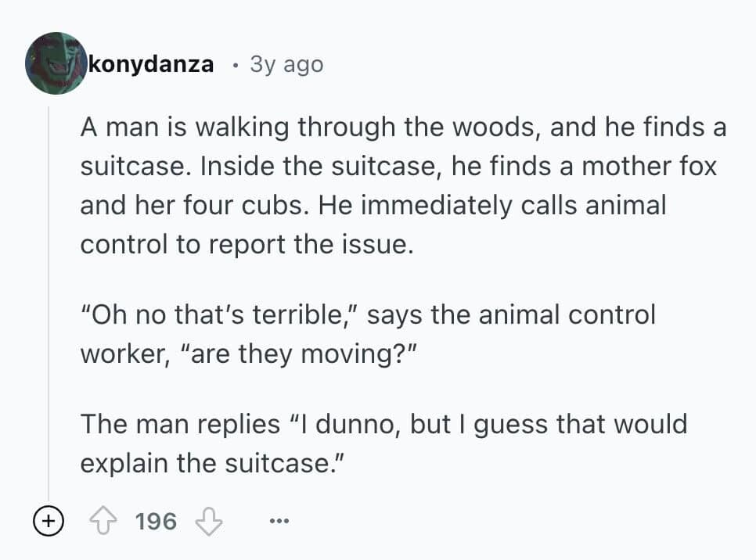Click the sentence starting "The man replies"
The height and width of the screenshot is (560, 756).
[x=383, y=425]
